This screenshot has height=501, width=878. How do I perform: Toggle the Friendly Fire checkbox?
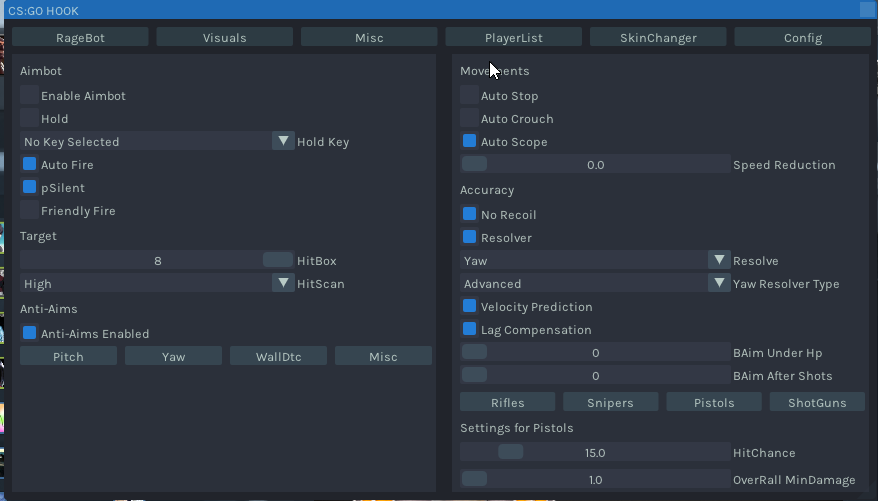(x=29, y=211)
